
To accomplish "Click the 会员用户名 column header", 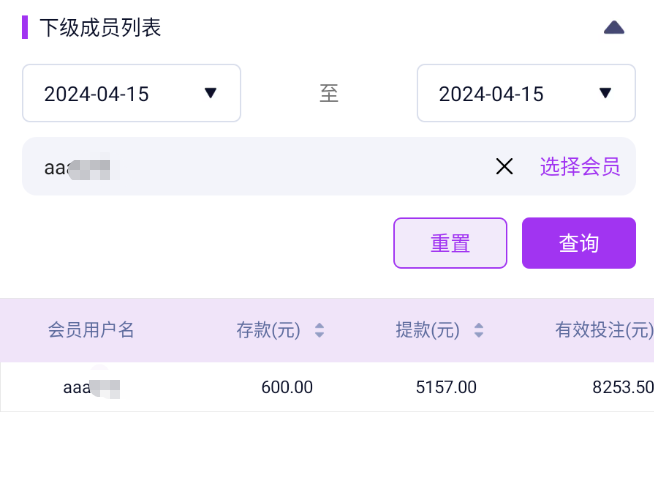I will tap(91, 330).
